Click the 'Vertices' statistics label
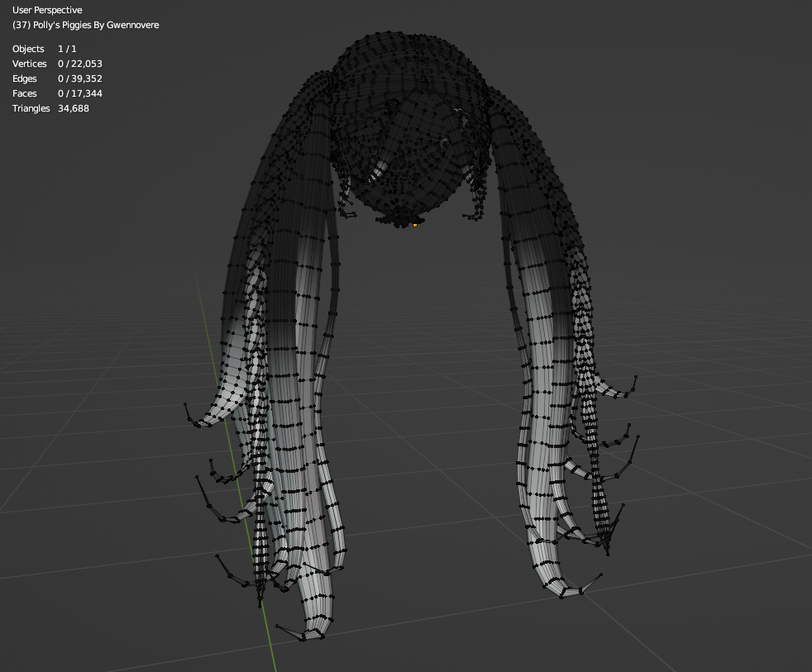The width and height of the screenshot is (812, 672). [x=30, y=64]
